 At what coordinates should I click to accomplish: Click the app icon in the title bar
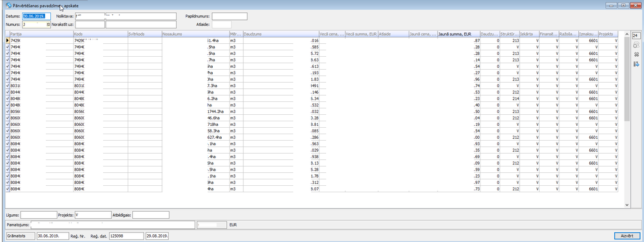coord(8,6)
